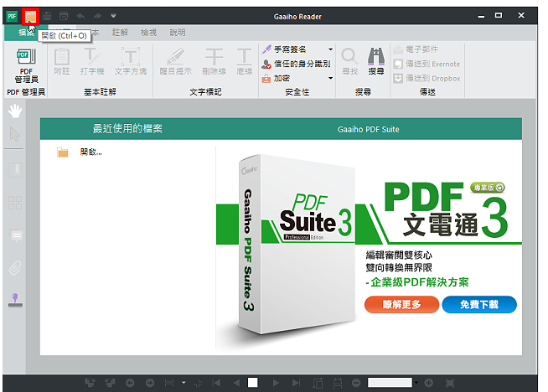Click the Redo arrow in the title bar
The image size is (548, 392).
tap(97, 16)
